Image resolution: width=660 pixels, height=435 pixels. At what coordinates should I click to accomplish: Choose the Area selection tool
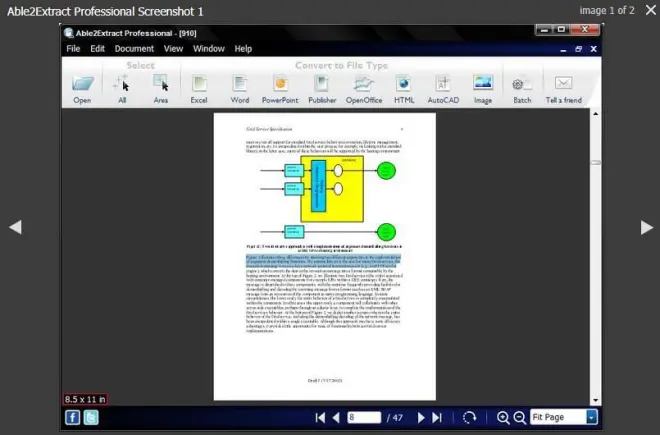point(161,85)
